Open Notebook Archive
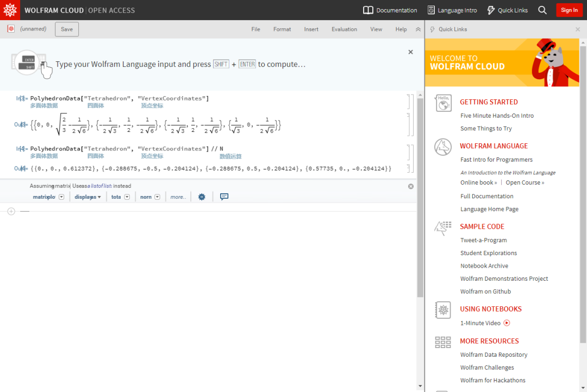This screenshot has height=392, width=587. click(x=484, y=265)
